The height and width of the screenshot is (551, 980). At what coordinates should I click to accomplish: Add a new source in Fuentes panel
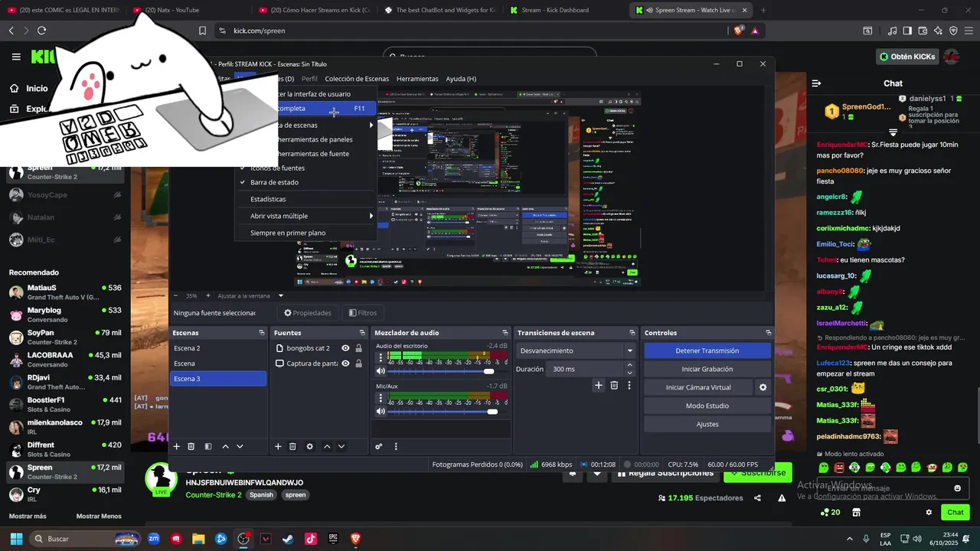pos(278,446)
